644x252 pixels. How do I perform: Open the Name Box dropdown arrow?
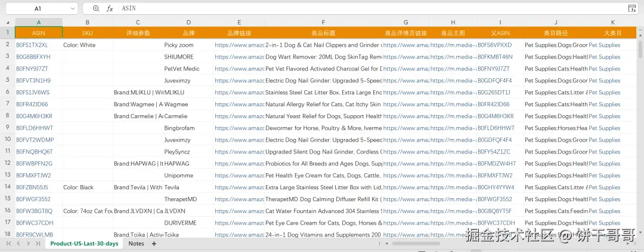point(73,8)
